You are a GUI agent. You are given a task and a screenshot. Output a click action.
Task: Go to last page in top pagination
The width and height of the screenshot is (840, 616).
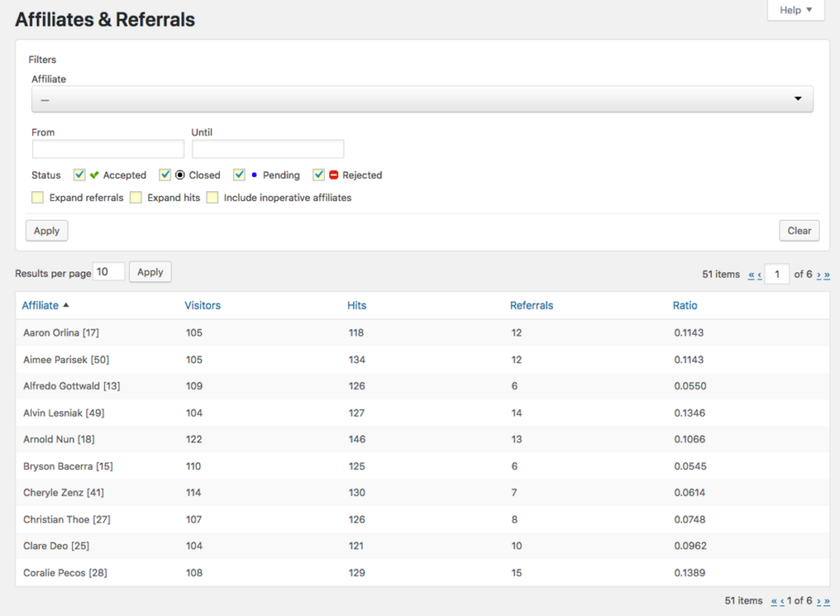[827, 275]
